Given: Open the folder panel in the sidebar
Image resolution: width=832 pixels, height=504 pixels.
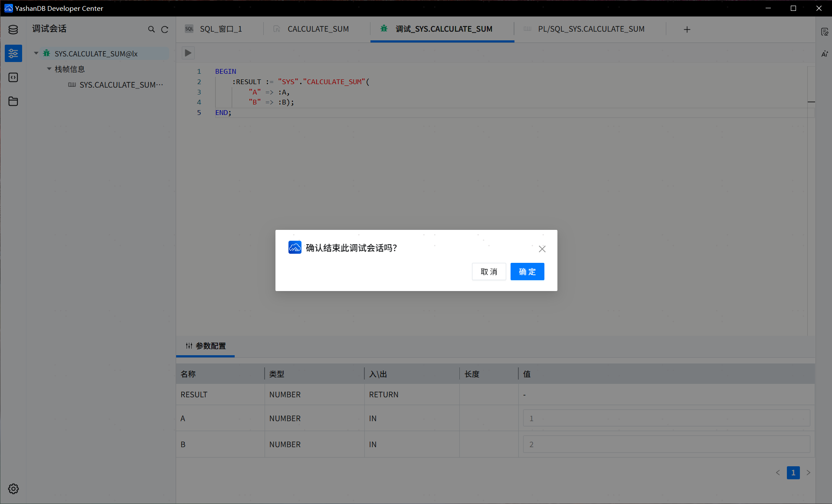Looking at the screenshot, I should [13, 101].
